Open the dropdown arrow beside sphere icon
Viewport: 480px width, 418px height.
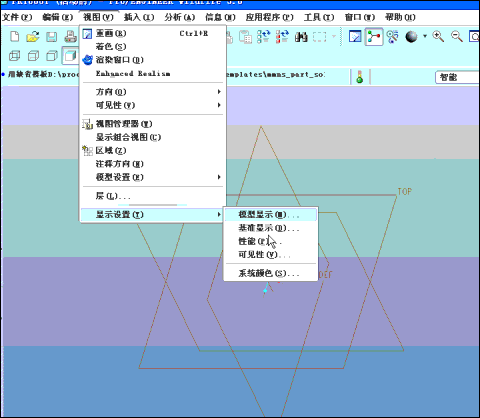[x=425, y=36]
